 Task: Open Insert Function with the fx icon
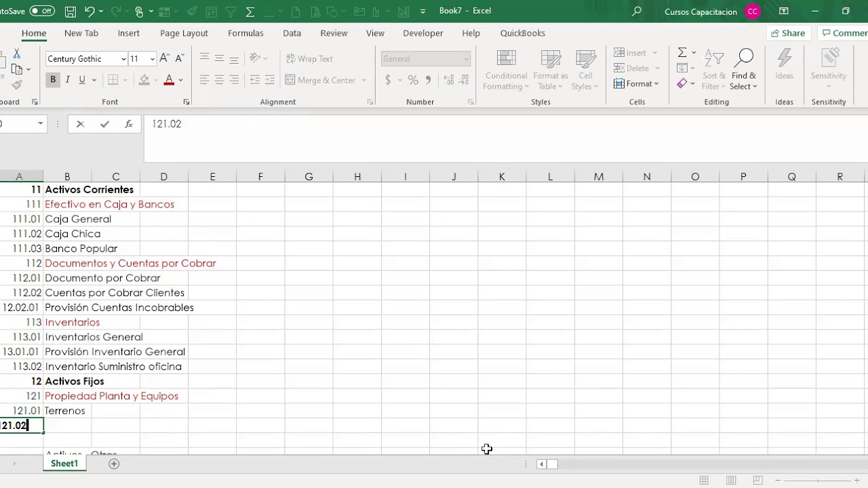(128, 124)
